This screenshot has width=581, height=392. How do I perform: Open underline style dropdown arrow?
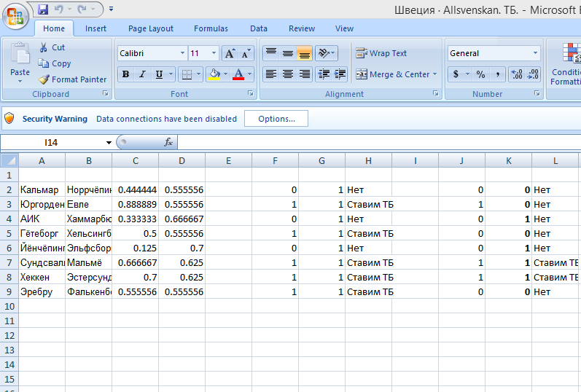point(171,74)
